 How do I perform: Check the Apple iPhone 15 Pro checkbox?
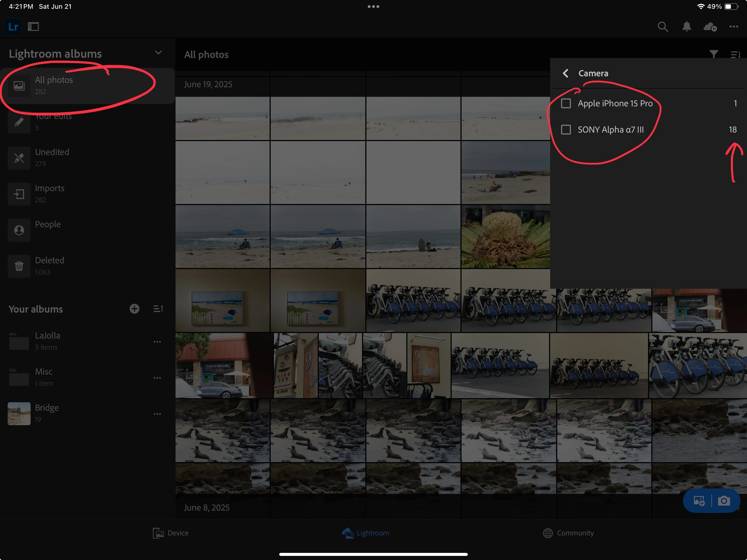click(566, 103)
